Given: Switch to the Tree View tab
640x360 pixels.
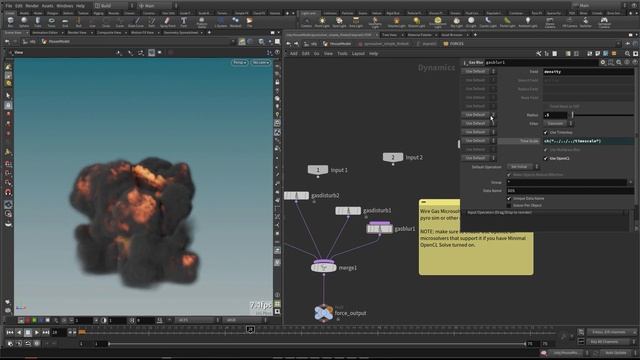Looking at the screenshot, I should pyautogui.click(x=389, y=35).
